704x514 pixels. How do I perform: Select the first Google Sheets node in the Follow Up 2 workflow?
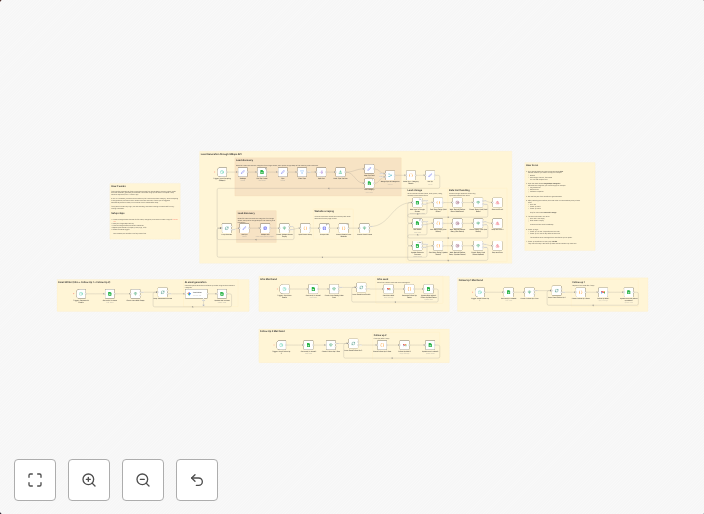pos(308,345)
